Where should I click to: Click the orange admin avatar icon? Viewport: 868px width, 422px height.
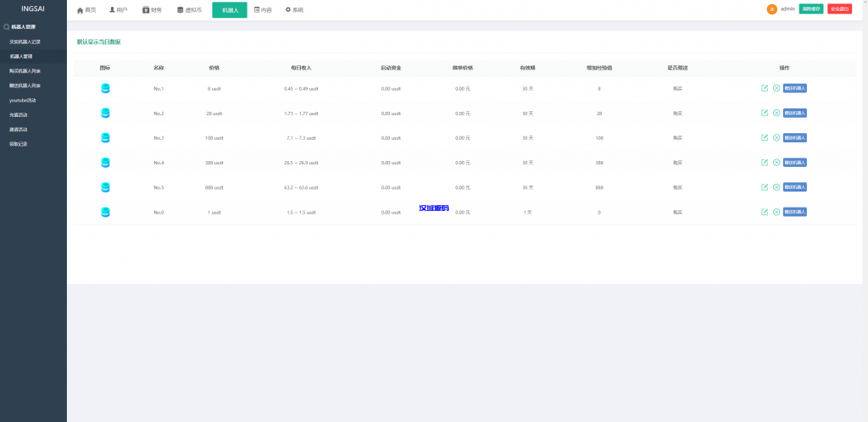click(x=771, y=9)
